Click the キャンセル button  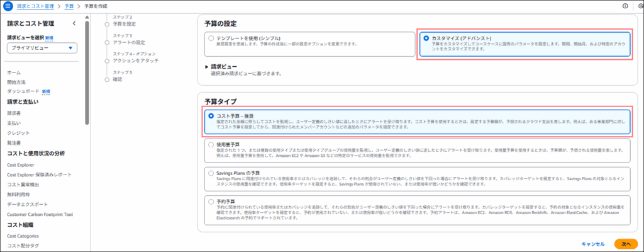point(592,243)
